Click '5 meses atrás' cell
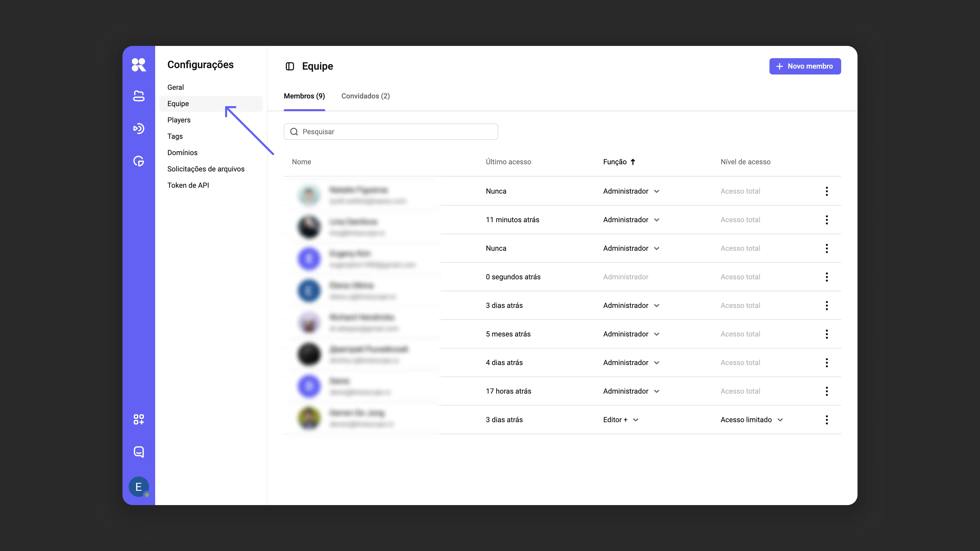The image size is (980, 551). pos(508,334)
